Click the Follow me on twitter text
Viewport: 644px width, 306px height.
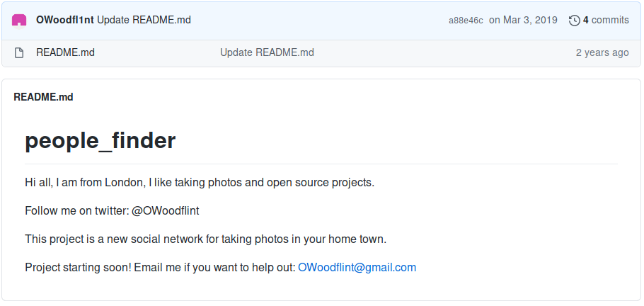point(77,211)
